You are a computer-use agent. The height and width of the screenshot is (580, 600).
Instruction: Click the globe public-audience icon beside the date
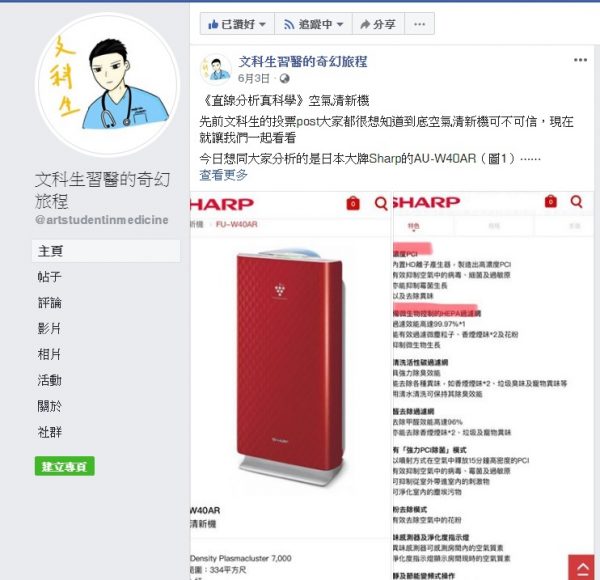click(x=284, y=79)
